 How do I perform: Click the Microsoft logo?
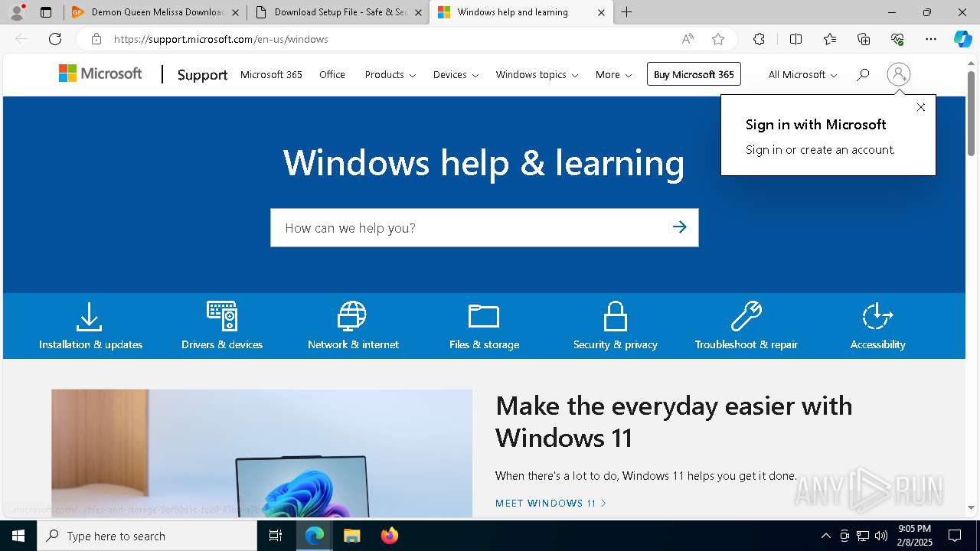100,73
